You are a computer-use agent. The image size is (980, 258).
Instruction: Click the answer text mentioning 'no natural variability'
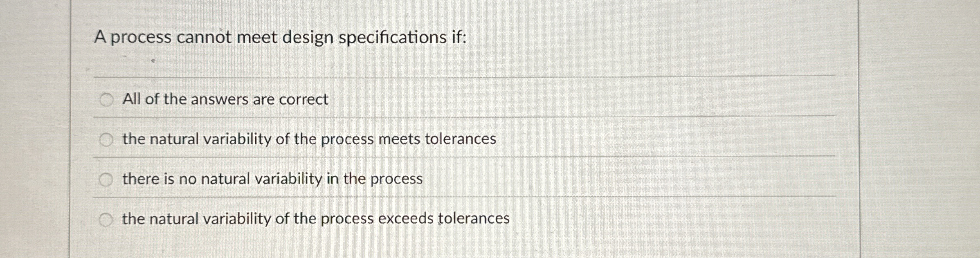(x=272, y=178)
